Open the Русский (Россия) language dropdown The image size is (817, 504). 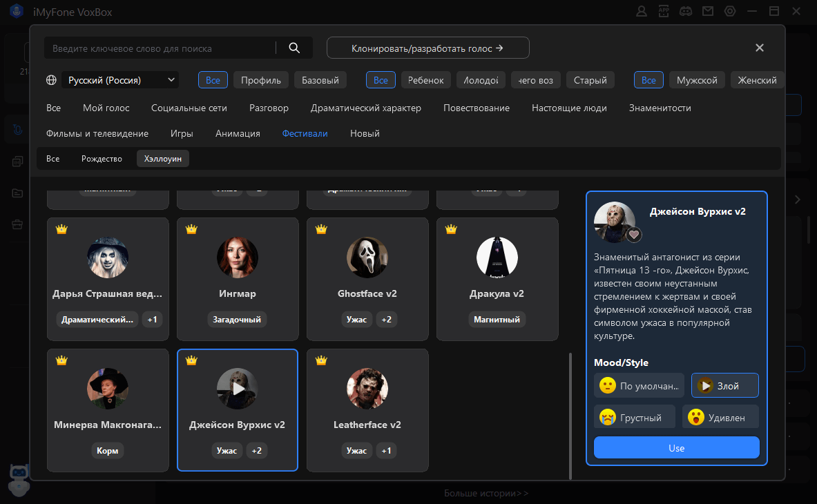[120, 80]
